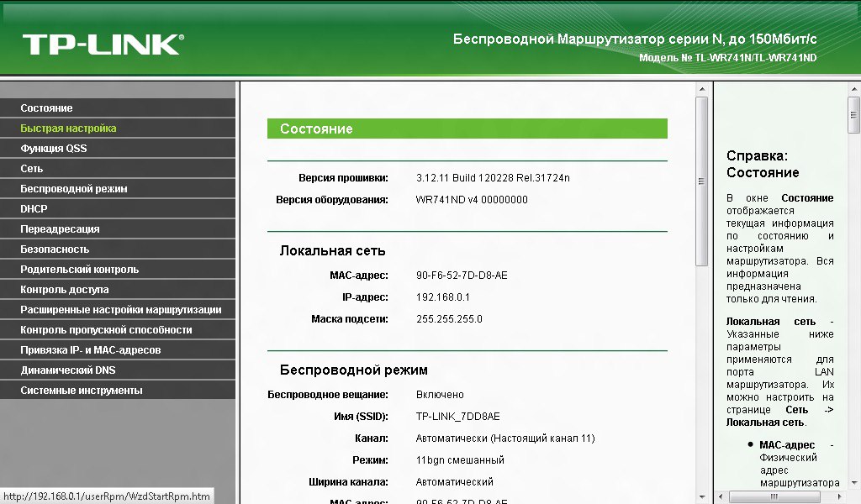
Task: Click the SSID name TP-LINK_7DD8AE
Action: [458, 417]
